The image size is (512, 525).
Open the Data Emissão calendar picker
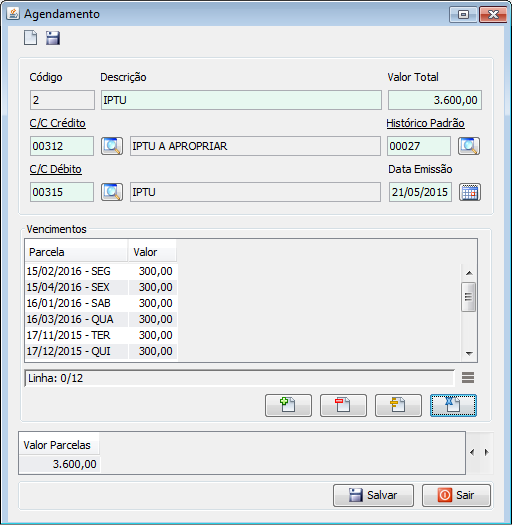click(x=470, y=192)
